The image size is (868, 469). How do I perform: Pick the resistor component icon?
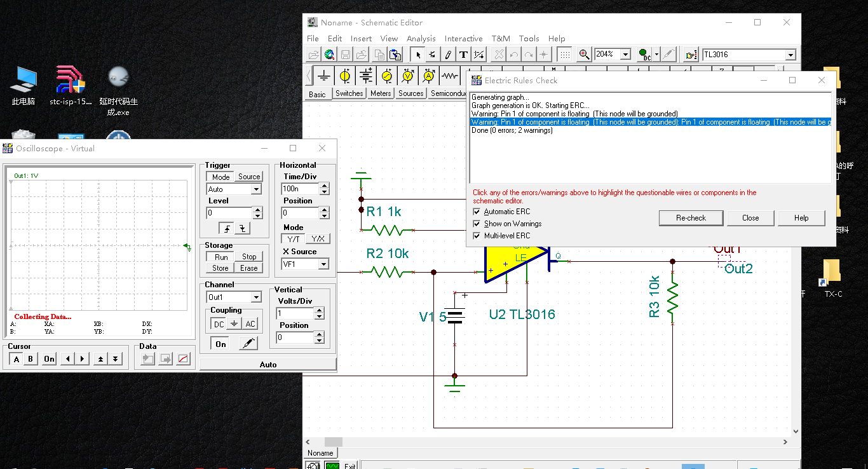coord(450,76)
